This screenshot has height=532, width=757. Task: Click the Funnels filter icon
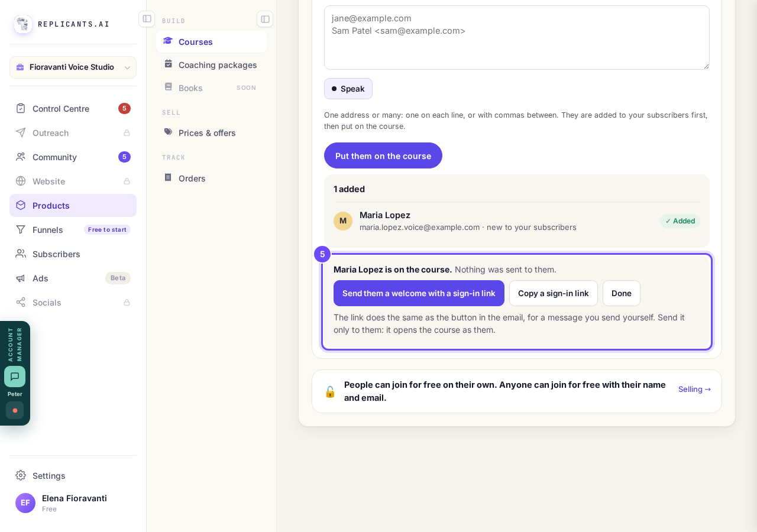tap(21, 229)
